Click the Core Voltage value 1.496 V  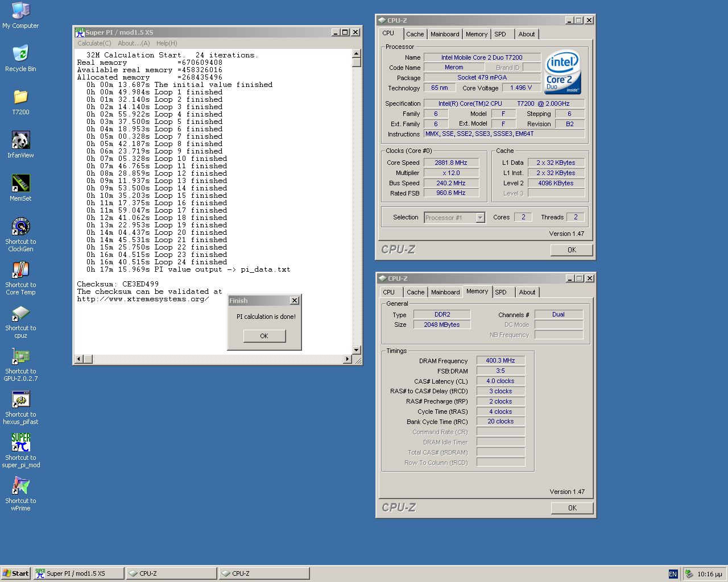click(521, 88)
